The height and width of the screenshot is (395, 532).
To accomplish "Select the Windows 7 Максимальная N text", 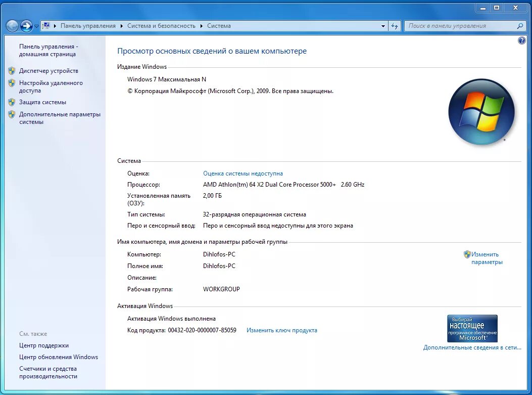I will click(167, 79).
